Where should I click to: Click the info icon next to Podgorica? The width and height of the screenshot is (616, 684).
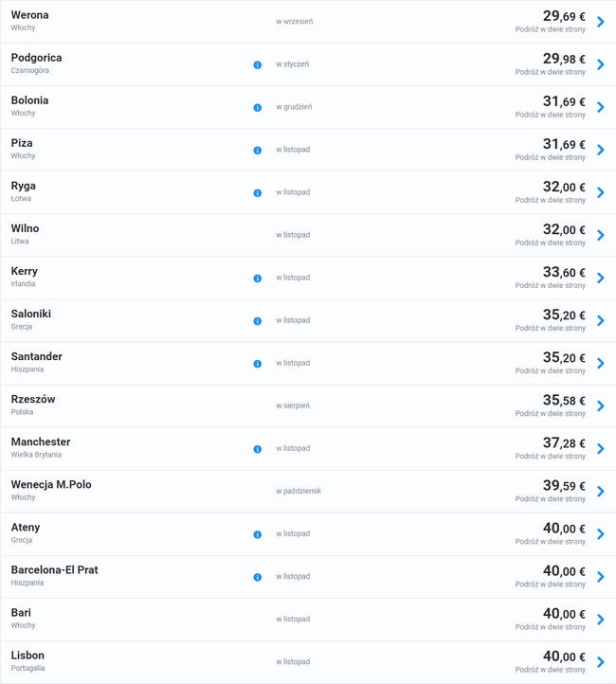257,64
